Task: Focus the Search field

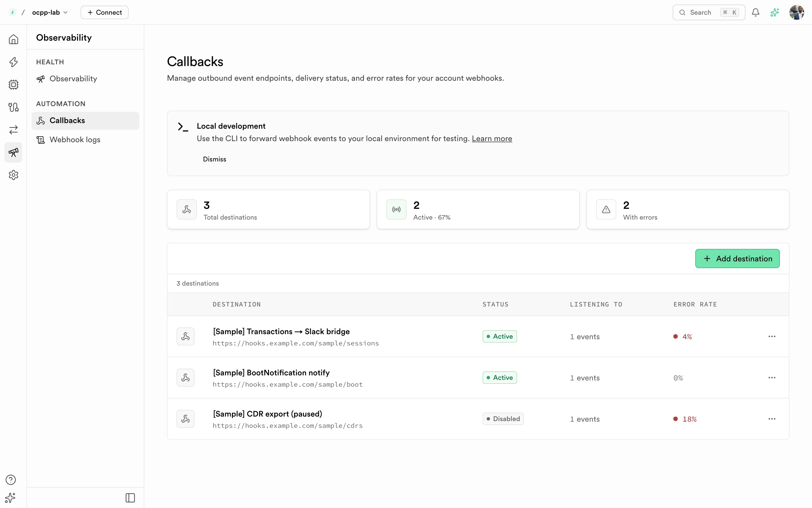Action: pyautogui.click(x=709, y=12)
